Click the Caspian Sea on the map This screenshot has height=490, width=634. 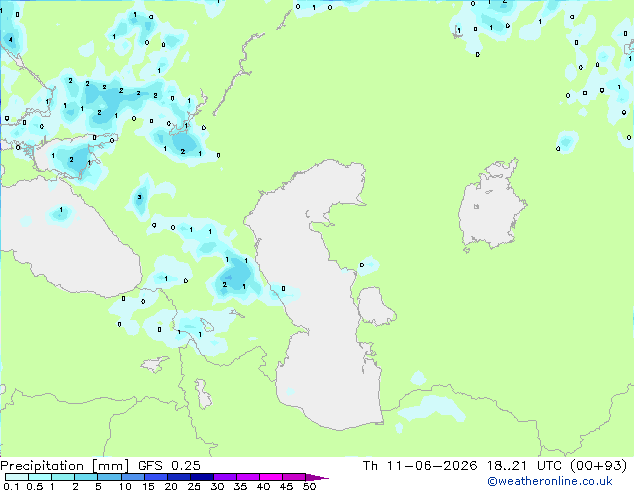click(315, 295)
